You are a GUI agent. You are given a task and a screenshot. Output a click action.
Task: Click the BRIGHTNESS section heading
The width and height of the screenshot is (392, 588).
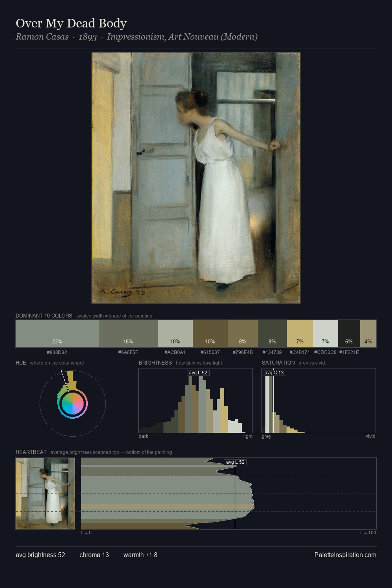click(x=155, y=363)
